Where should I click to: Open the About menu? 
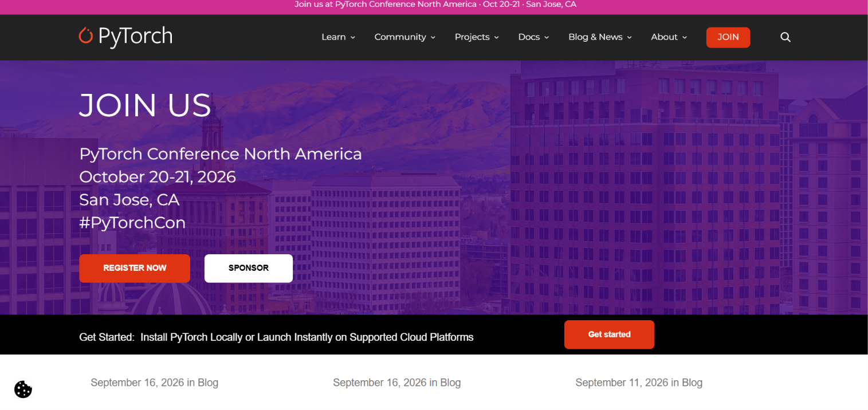coord(669,37)
